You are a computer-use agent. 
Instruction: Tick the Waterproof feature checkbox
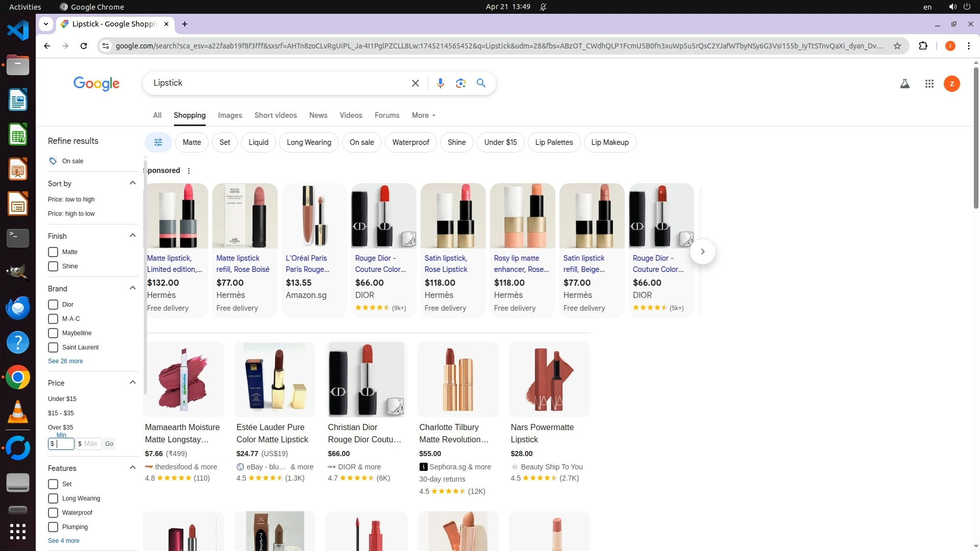coord(53,513)
